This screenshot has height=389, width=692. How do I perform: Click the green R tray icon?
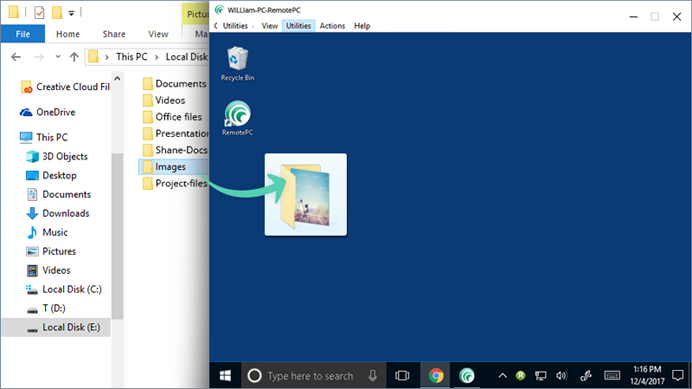[521, 376]
